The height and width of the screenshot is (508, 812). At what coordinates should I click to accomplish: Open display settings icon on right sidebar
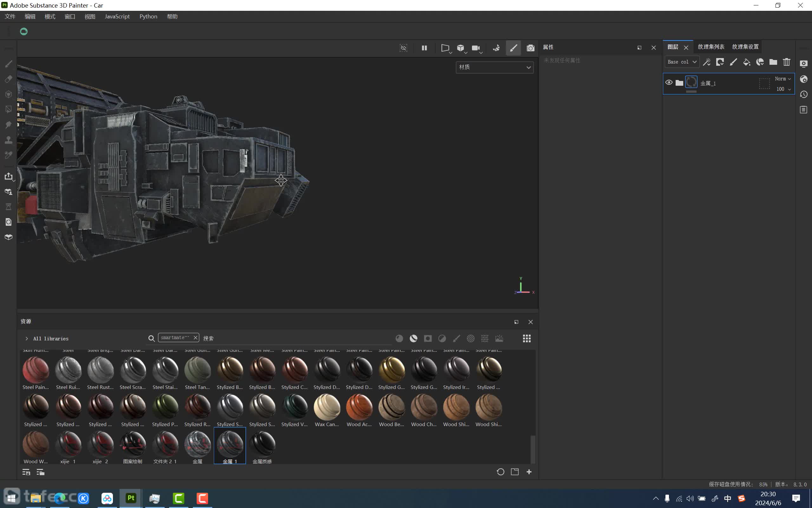pyautogui.click(x=804, y=64)
